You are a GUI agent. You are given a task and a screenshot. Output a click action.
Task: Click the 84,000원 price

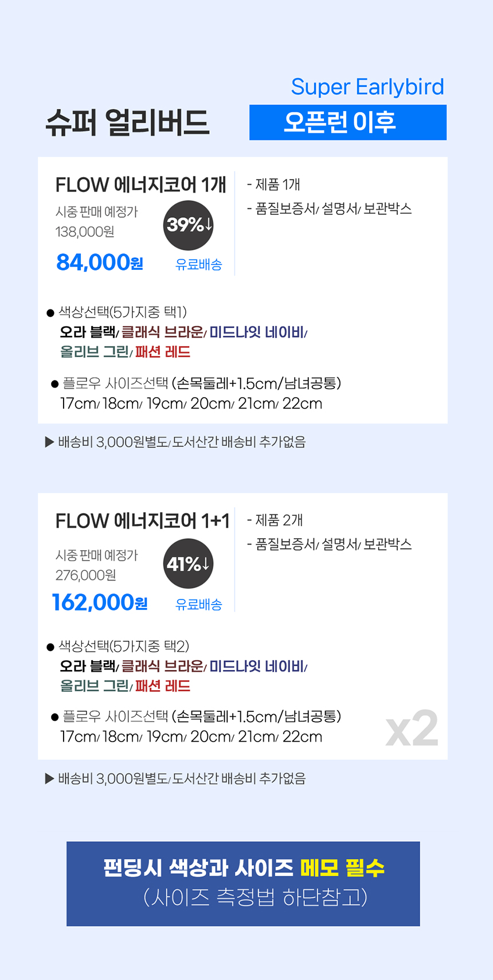click(x=99, y=262)
